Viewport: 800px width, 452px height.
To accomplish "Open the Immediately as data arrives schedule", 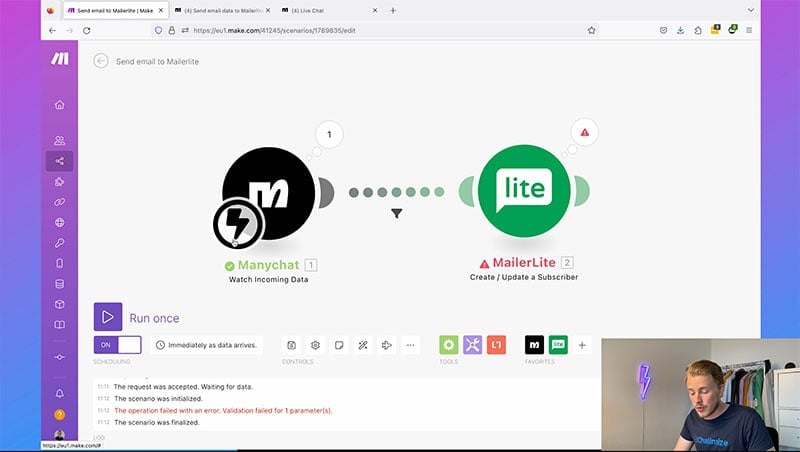I will (207, 345).
